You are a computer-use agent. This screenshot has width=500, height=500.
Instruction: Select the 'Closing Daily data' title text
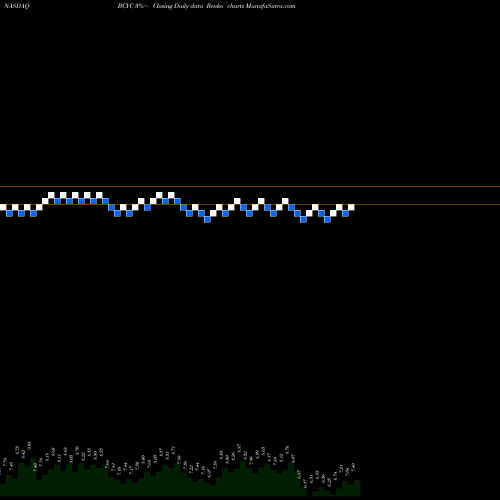178,6
